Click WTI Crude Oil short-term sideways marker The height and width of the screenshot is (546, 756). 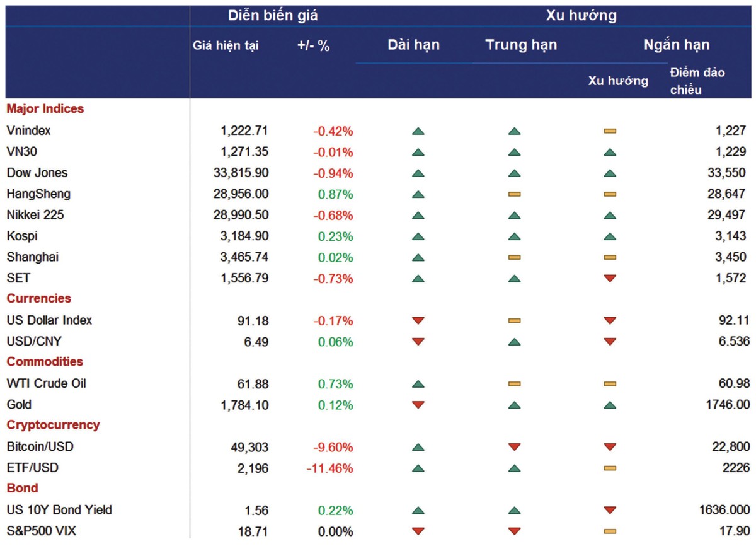click(609, 384)
